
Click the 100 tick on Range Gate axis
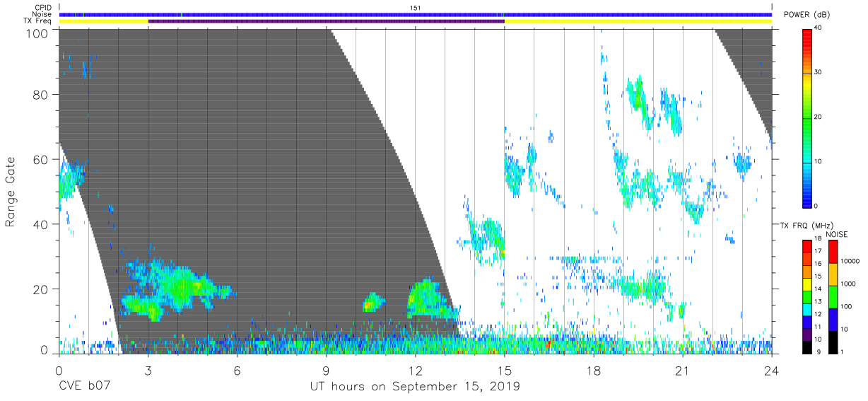point(38,33)
